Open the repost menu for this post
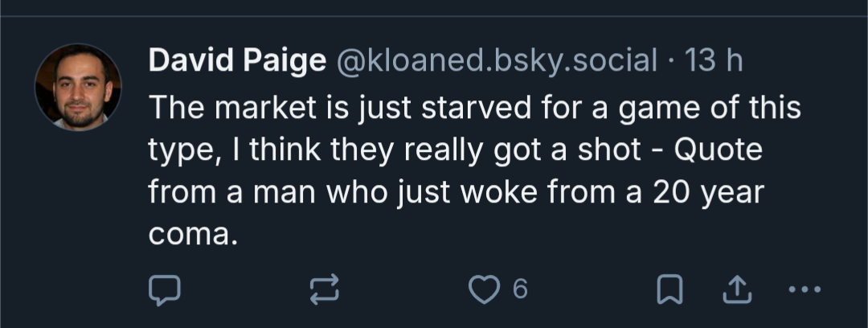 pos(325,289)
